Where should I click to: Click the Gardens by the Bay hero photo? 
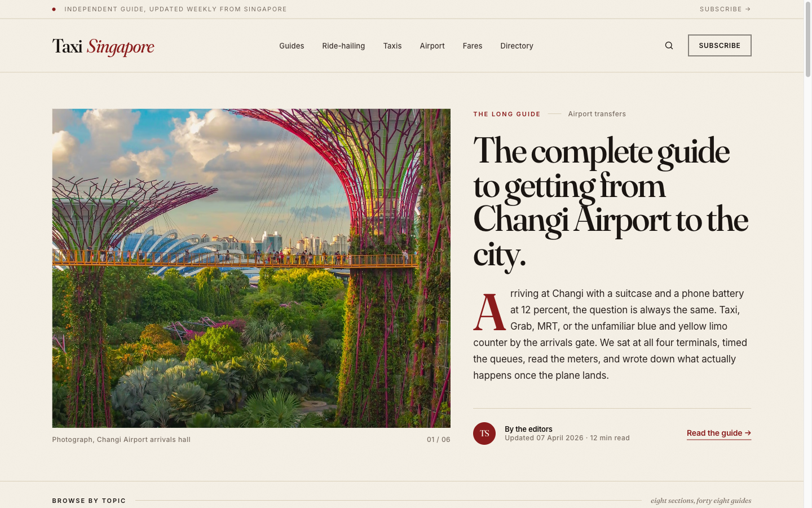coord(251,268)
